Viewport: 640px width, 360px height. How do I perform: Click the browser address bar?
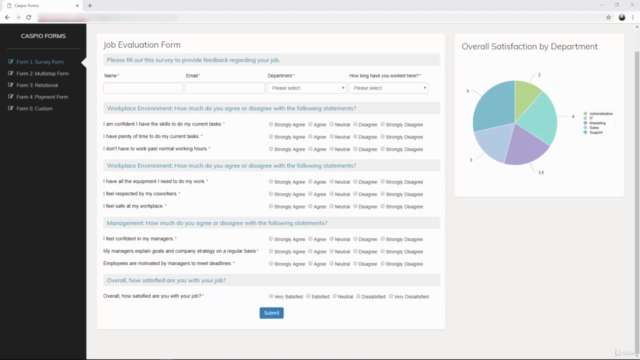(x=318, y=18)
